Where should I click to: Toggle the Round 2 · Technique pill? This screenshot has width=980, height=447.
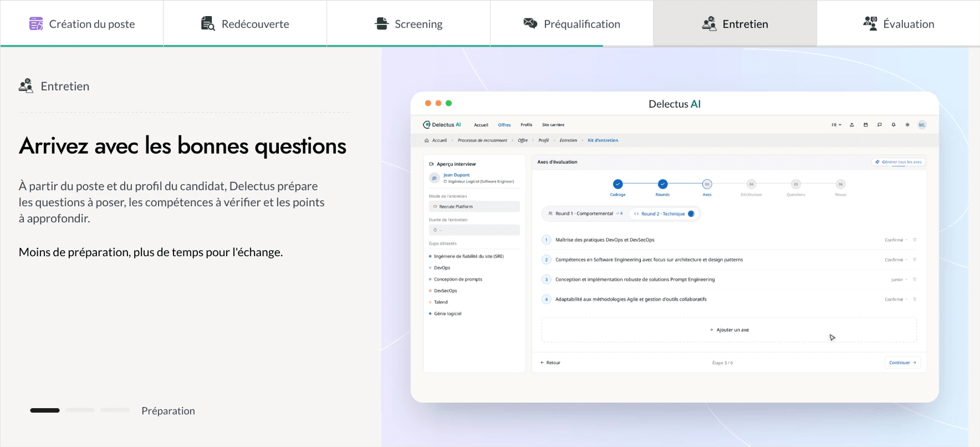(x=665, y=214)
